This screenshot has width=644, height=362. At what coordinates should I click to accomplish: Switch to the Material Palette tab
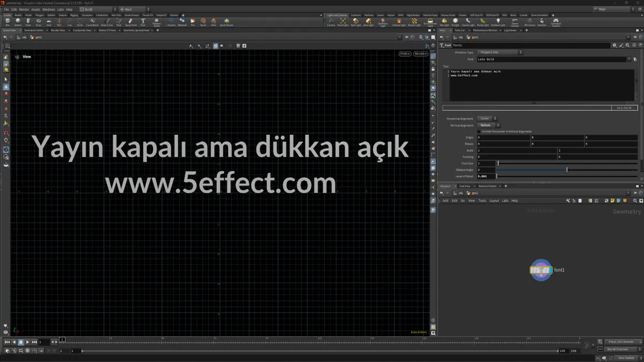pos(487,186)
